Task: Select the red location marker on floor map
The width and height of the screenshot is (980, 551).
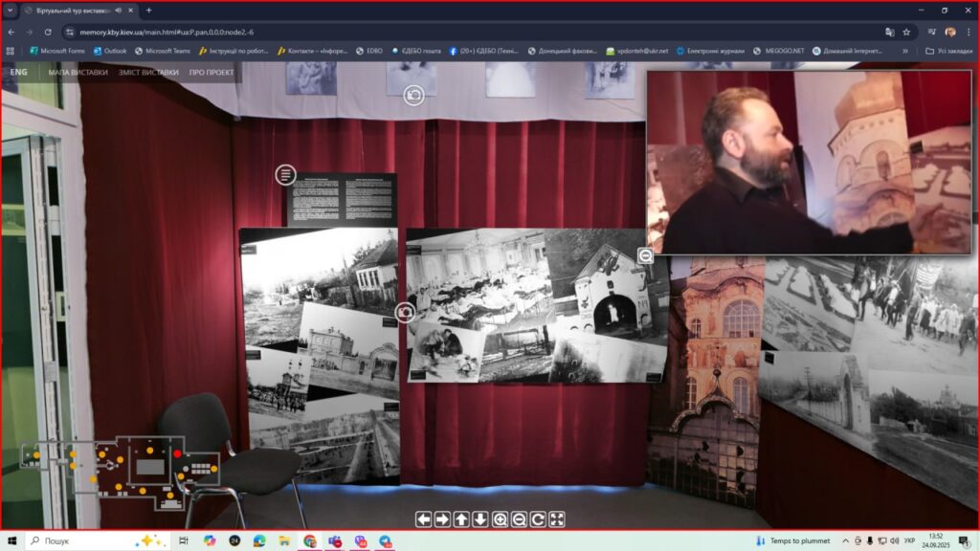Action: coord(178,453)
